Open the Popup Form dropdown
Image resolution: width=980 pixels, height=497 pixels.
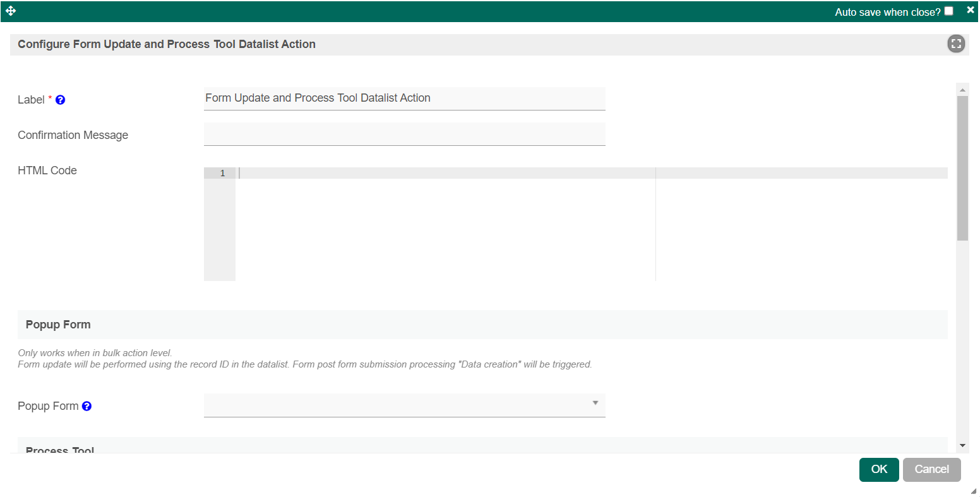pyautogui.click(x=404, y=405)
